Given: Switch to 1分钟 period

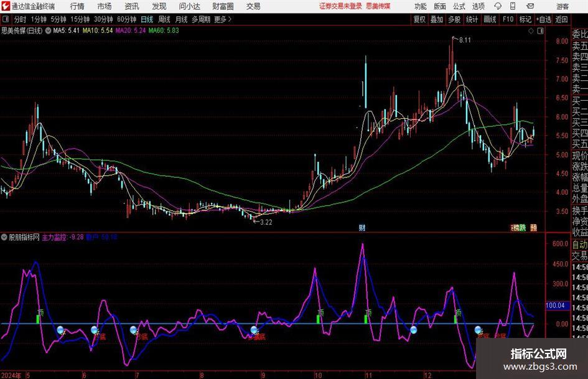Looking at the screenshot, I should 38,19.
